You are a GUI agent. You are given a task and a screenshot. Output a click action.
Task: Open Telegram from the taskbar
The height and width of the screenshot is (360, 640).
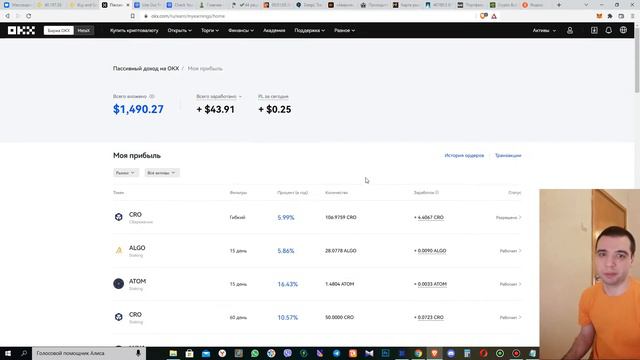(336, 353)
